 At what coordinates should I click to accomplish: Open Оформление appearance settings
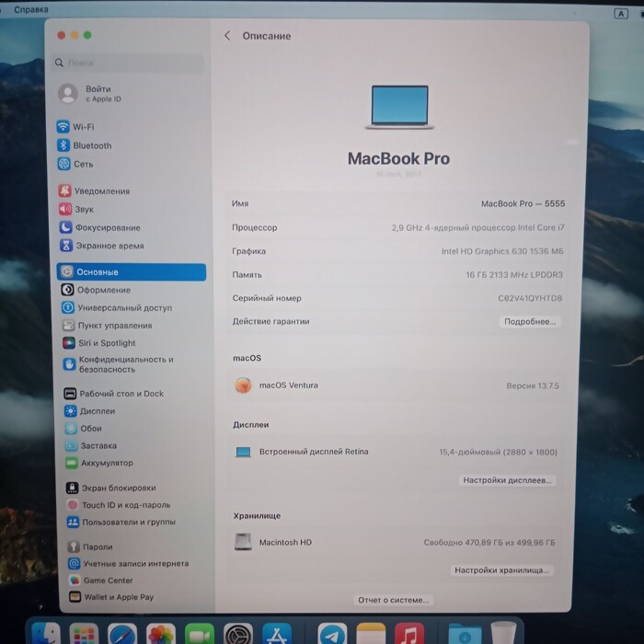point(96,290)
